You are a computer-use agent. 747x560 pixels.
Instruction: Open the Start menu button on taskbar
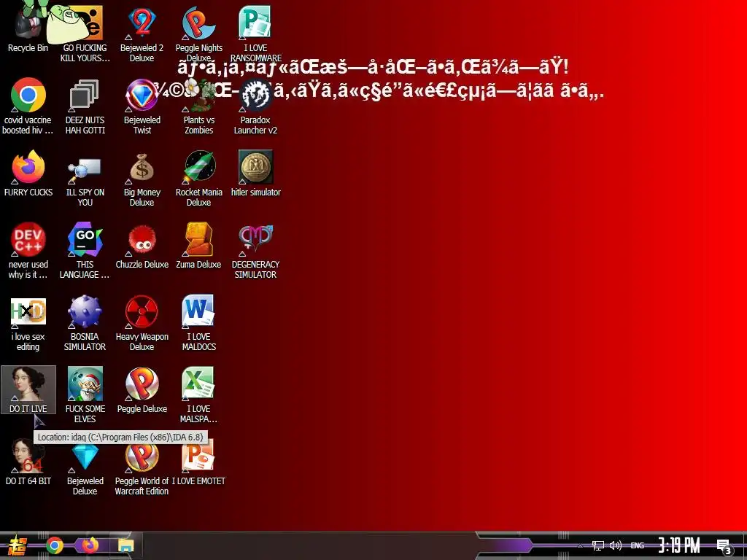[x=17, y=545]
